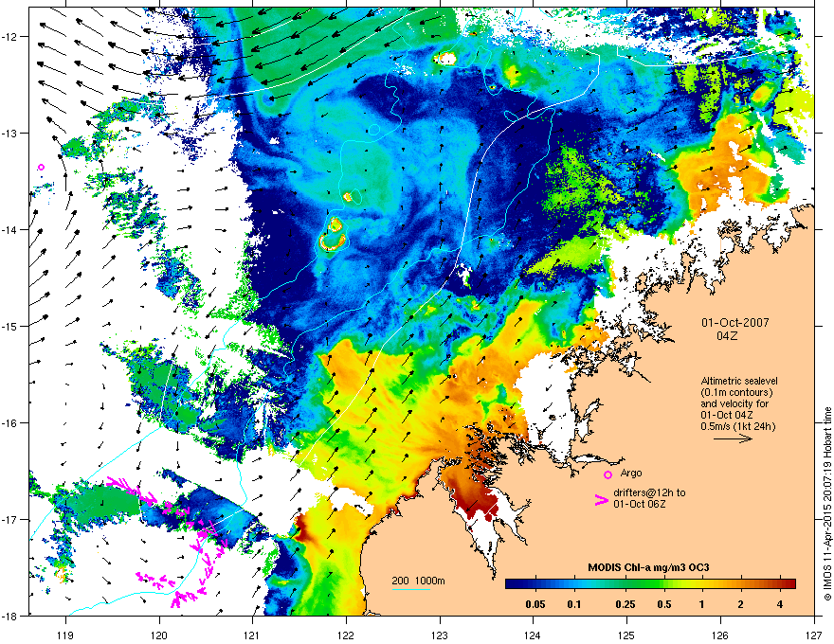
Task: Click the 200 1000m depth contour label
Action: tap(418, 581)
